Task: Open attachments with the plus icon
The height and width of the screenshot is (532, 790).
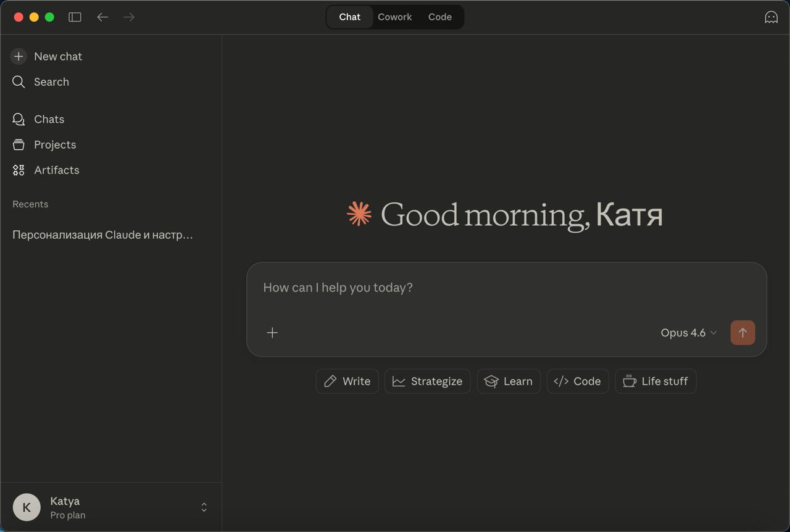Action: point(272,333)
